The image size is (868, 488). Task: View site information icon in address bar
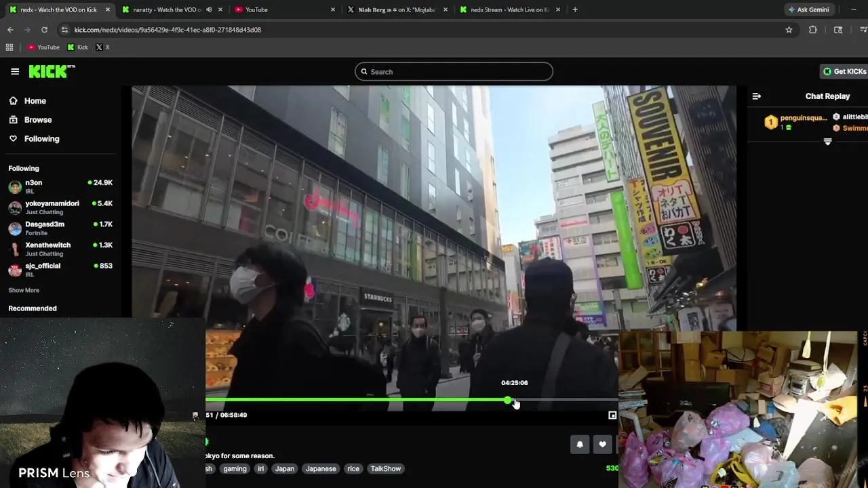pyautogui.click(x=64, y=30)
